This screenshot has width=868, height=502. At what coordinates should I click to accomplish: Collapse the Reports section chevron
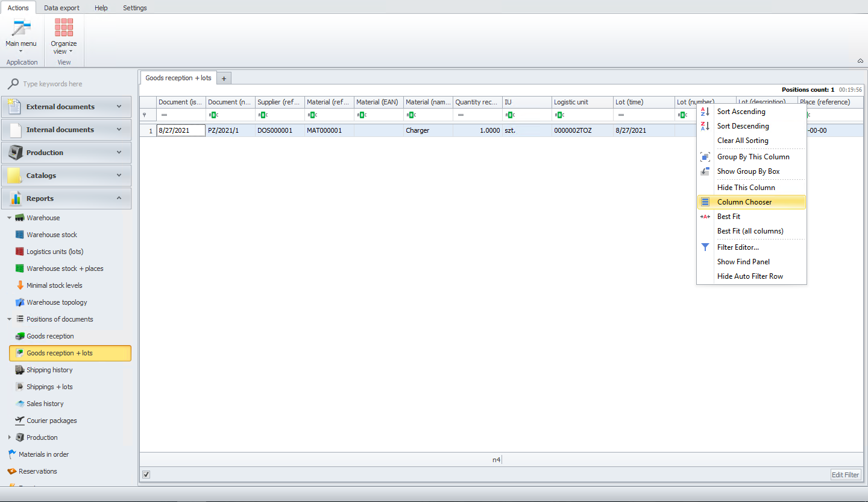coord(119,199)
